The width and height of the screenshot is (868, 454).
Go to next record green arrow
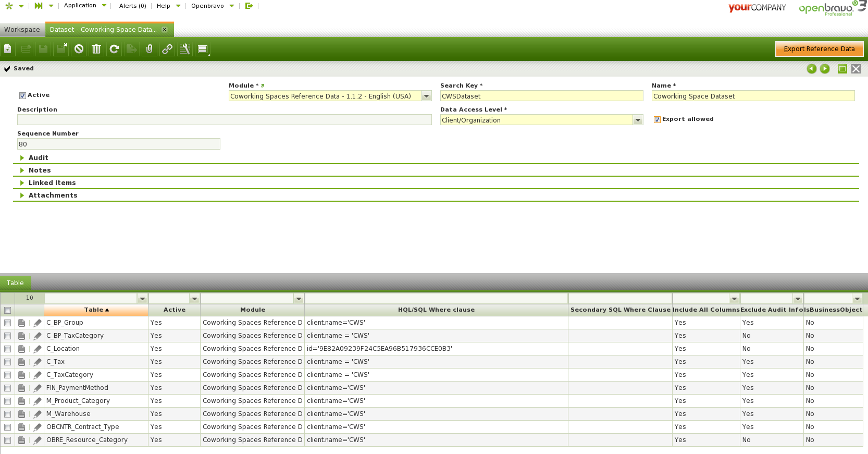tap(825, 69)
